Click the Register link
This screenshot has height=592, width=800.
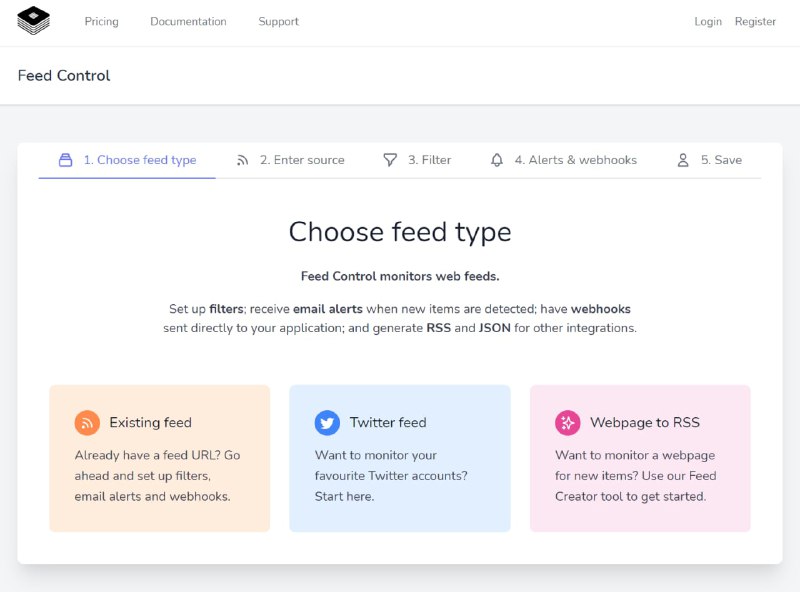756,21
